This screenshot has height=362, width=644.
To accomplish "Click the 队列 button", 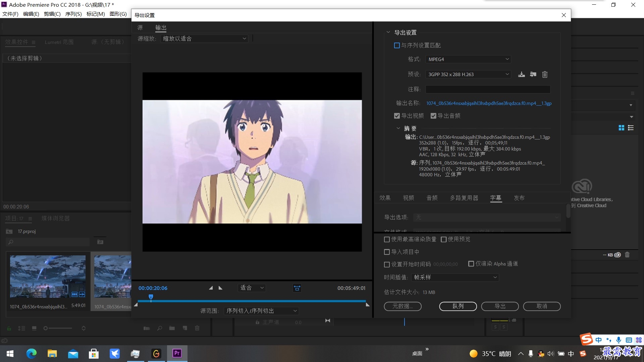I will (458, 306).
